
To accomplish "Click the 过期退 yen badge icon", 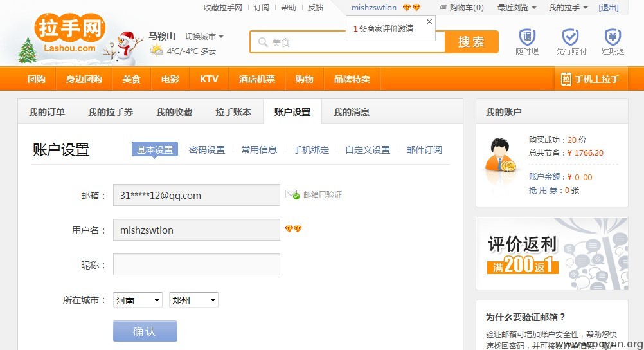I will 613,37.
